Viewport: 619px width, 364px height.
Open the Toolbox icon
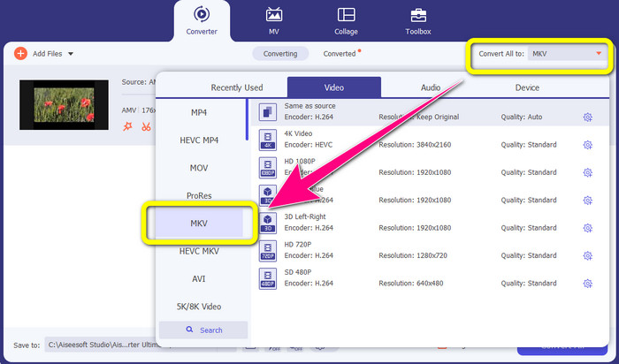[418, 15]
